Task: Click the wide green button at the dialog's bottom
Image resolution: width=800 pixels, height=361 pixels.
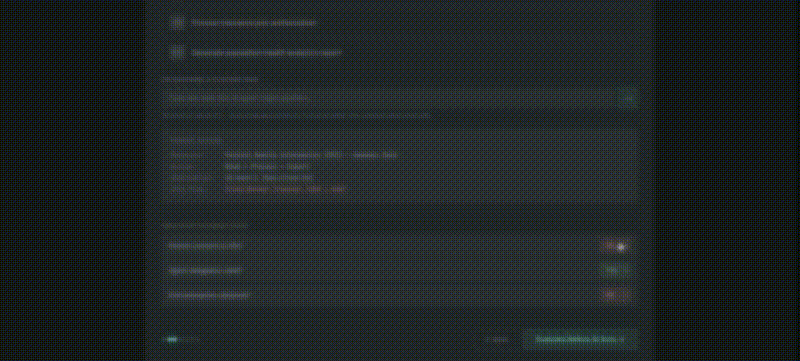Action: tap(580, 339)
